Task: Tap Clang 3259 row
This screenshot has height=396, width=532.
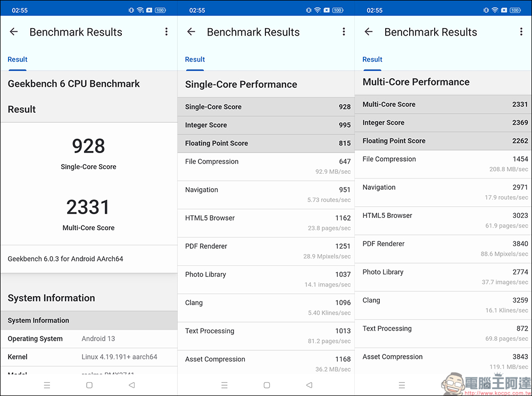Action: pos(444,305)
